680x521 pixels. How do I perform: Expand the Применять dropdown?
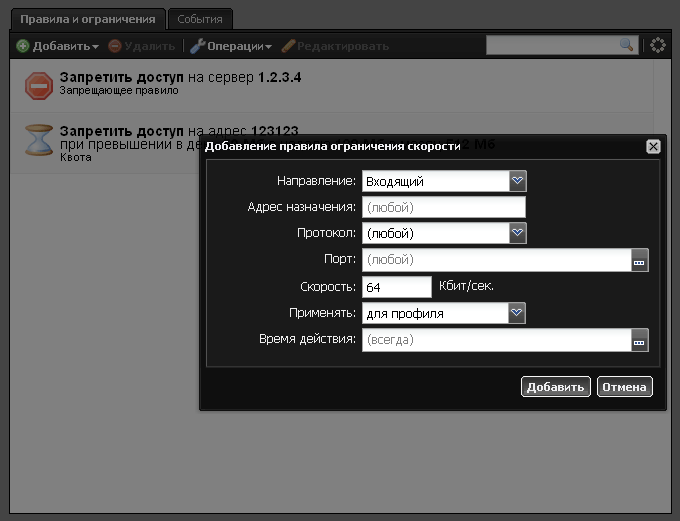pos(517,313)
